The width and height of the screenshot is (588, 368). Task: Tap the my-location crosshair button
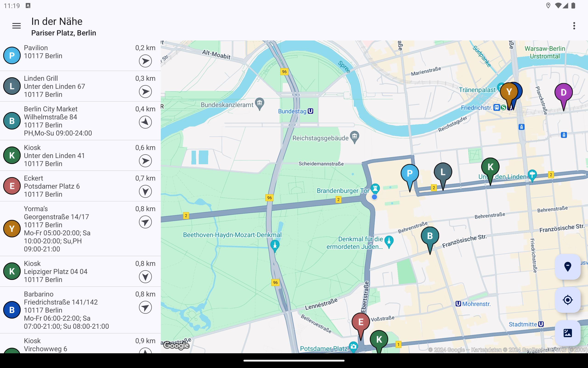pyautogui.click(x=568, y=300)
